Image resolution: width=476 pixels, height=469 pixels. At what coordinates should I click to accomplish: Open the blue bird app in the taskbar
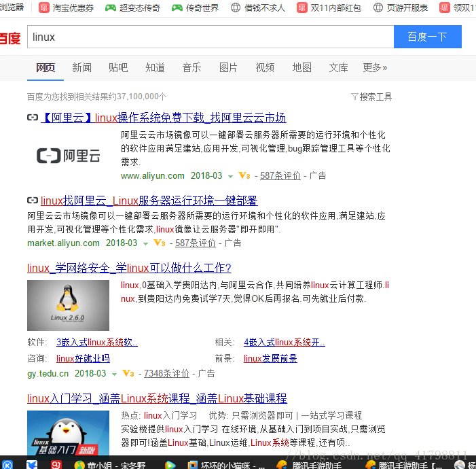tap(32, 465)
